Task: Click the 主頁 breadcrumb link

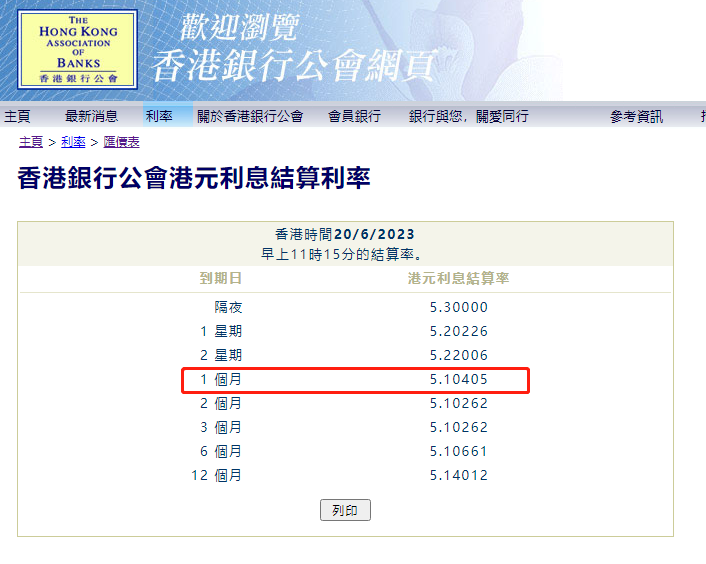Action: point(31,142)
